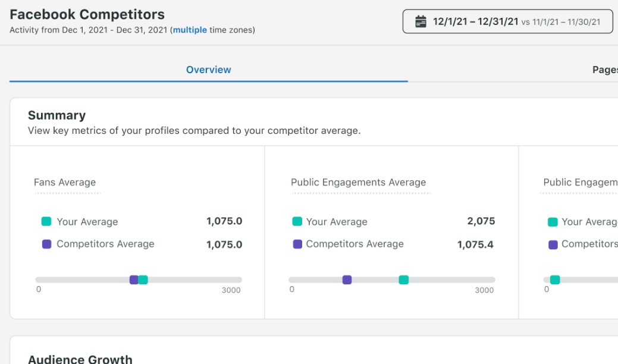Click the Audience Growth section heading

(80, 359)
